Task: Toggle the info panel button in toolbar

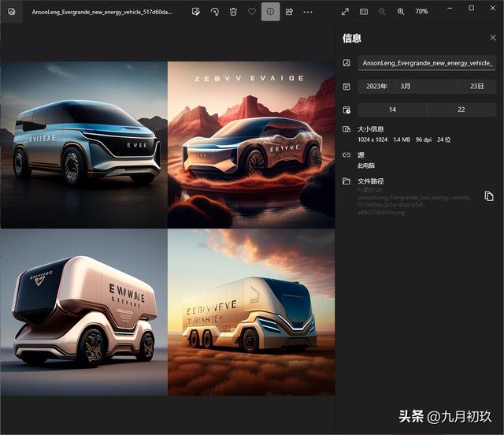Action: click(x=271, y=12)
